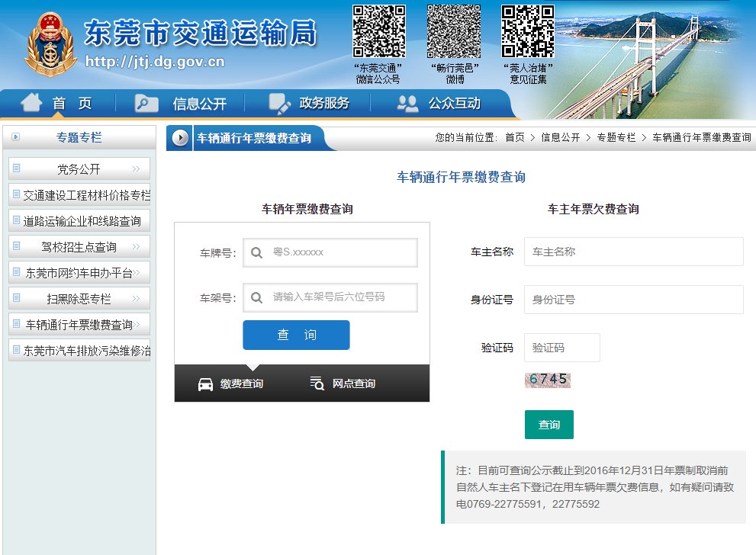The height and width of the screenshot is (555, 756).
Task: Click the magnifier icon in 车牌号 field
Action: [x=257, y=252]
